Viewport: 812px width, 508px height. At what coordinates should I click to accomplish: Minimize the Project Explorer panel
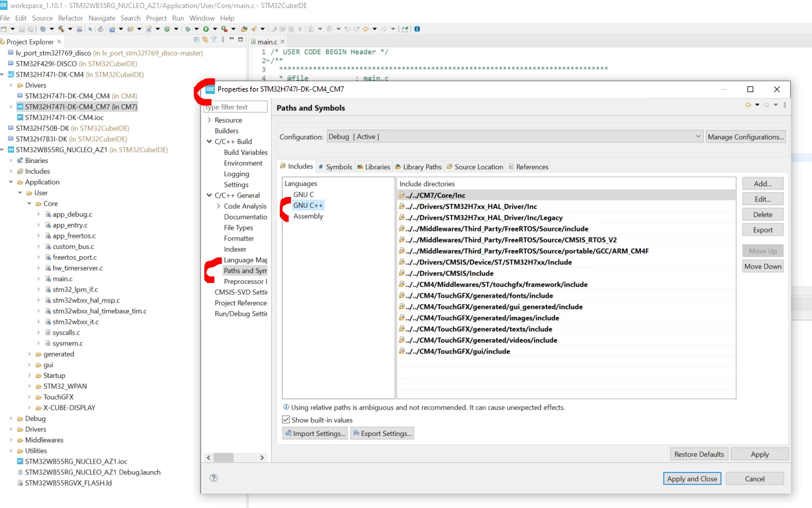point(232,40)
